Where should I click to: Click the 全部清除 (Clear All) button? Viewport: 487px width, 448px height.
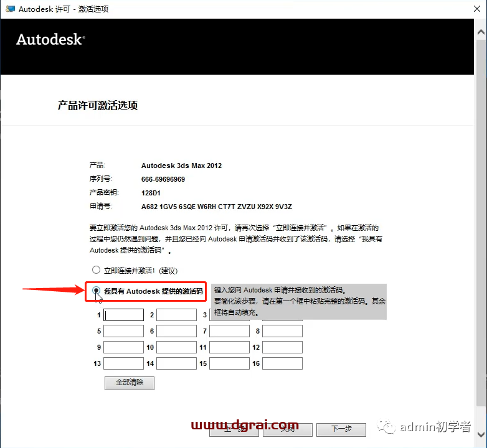pos(130,383)
